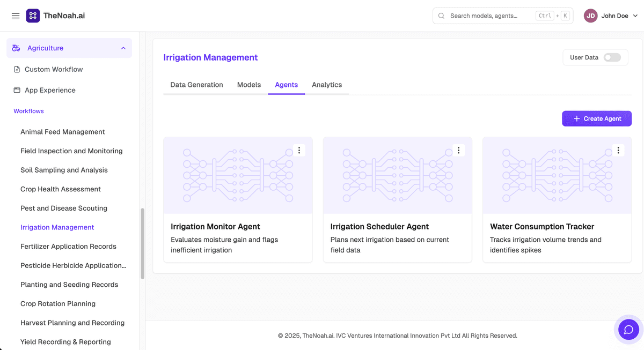The height and width of the screenshot is (350, 644).
Task: Select Irrigation Management workflow in sidebar
Action: click(x=57, y=227)
